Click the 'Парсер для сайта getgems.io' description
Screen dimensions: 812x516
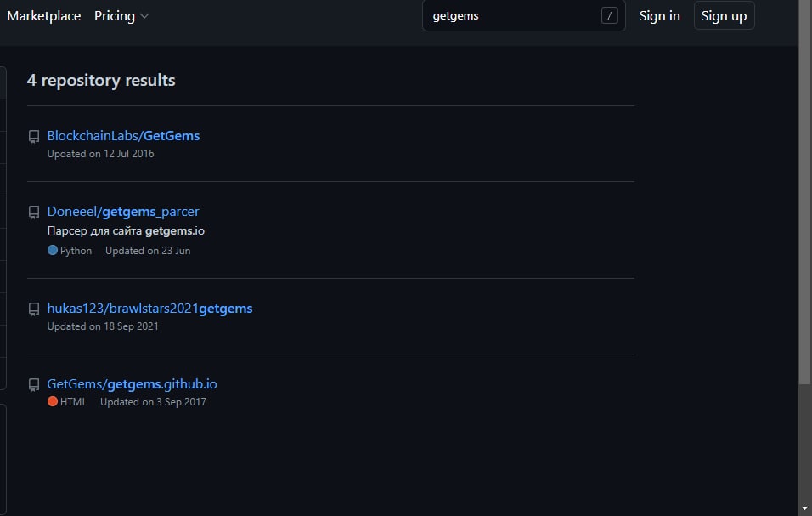click(126, 230)
